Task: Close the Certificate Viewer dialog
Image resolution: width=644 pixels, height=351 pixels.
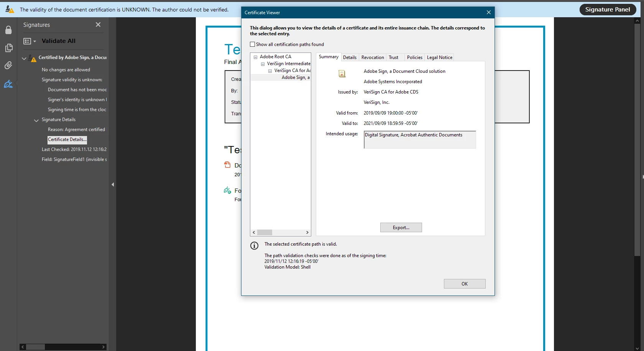Action: (x=489, y=12)
